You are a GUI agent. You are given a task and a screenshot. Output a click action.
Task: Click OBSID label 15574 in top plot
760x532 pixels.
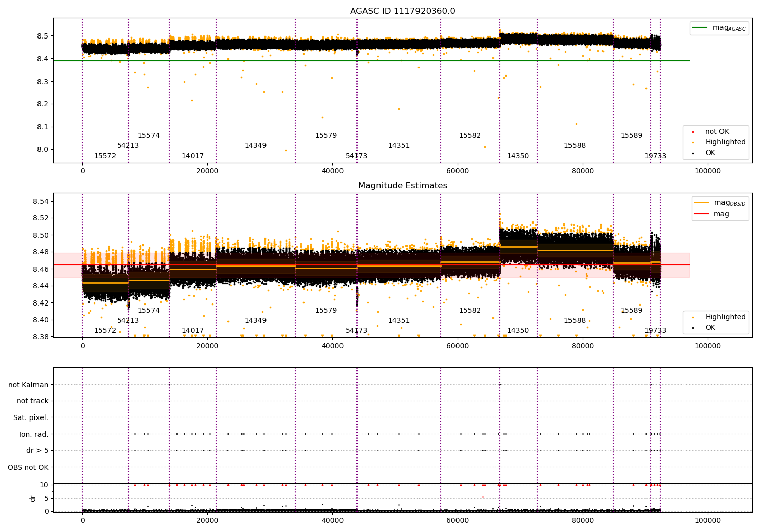(148, 136)
